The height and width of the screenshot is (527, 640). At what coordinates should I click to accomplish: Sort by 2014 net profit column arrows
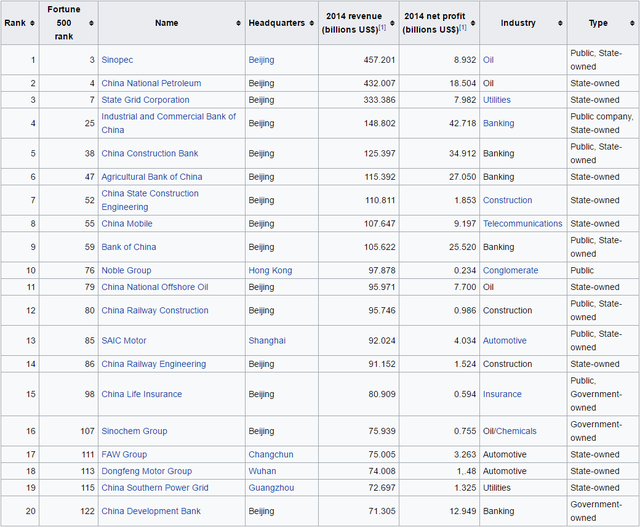(x=473, y=23)
